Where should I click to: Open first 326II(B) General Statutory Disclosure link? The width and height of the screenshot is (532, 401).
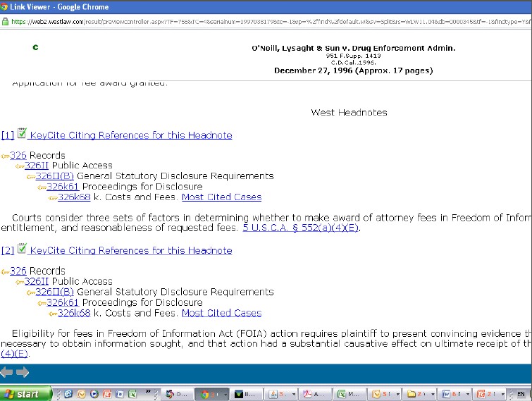[55, 176]
